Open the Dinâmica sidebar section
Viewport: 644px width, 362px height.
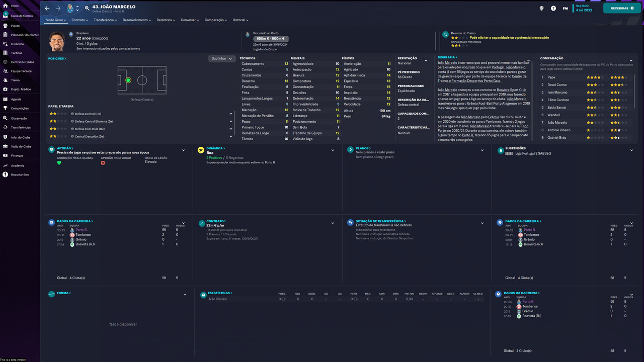(x=17, y=44)
